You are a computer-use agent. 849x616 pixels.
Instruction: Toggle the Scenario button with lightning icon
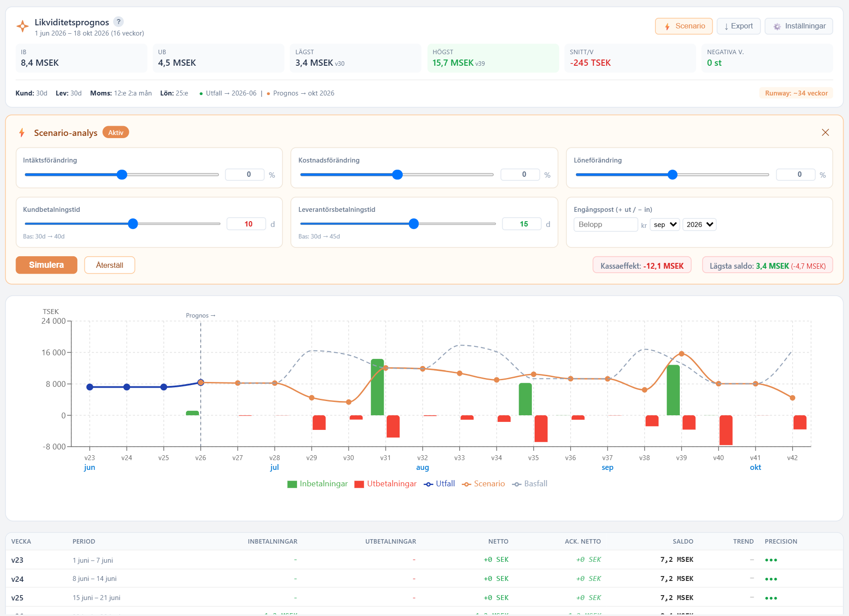pyautogui.click(x=683, y=26)
